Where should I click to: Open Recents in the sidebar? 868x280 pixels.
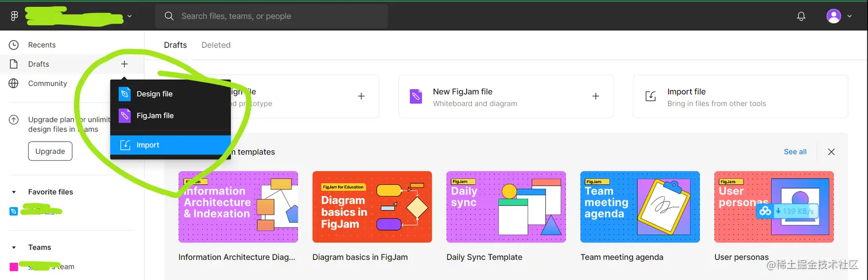[x=42, y=45]
